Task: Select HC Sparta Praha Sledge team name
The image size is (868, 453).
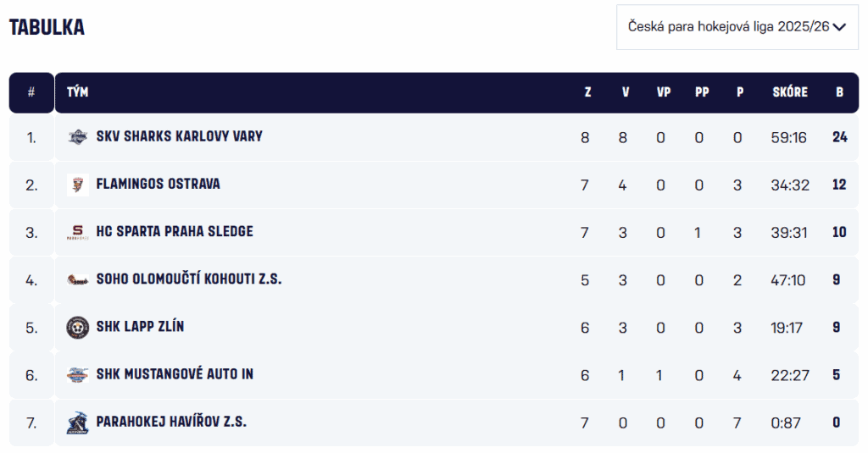Action: 175,231
